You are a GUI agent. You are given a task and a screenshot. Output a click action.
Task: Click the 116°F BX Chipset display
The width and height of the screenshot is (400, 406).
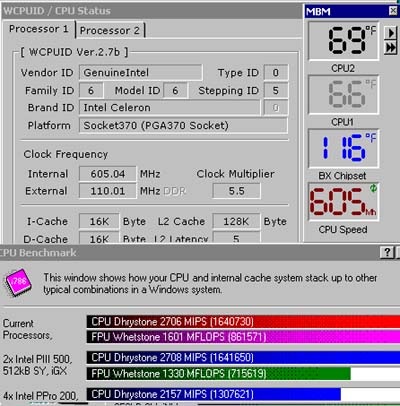[x=344, y=148]
